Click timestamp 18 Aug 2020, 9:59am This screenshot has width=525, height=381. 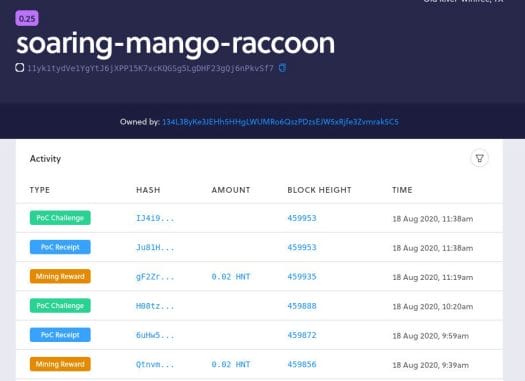click(x=431, y=336)
